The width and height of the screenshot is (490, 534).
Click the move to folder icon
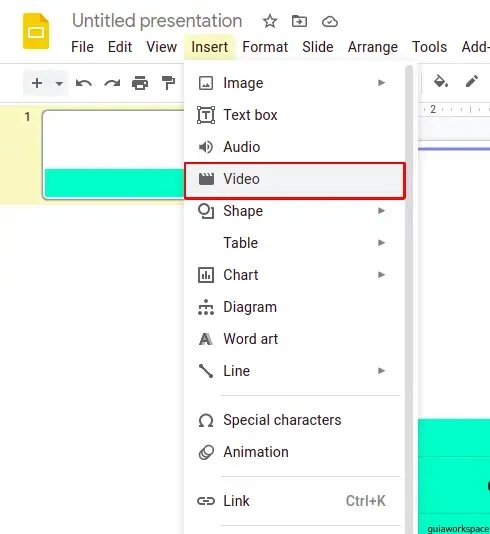coord(300,21)
